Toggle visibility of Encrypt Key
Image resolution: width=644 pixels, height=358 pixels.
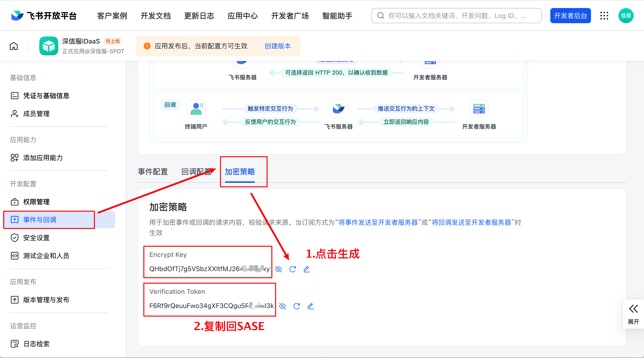pos(278,269)
